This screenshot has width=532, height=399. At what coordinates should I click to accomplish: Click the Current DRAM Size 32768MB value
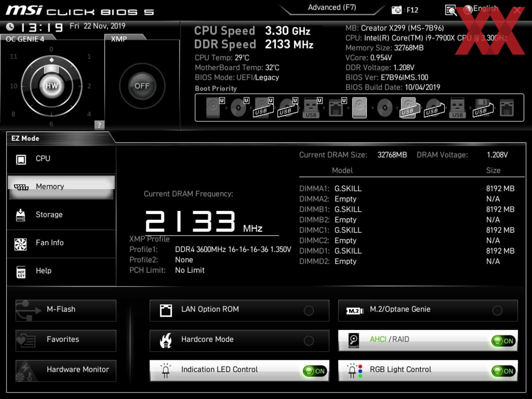pos(392,155)
